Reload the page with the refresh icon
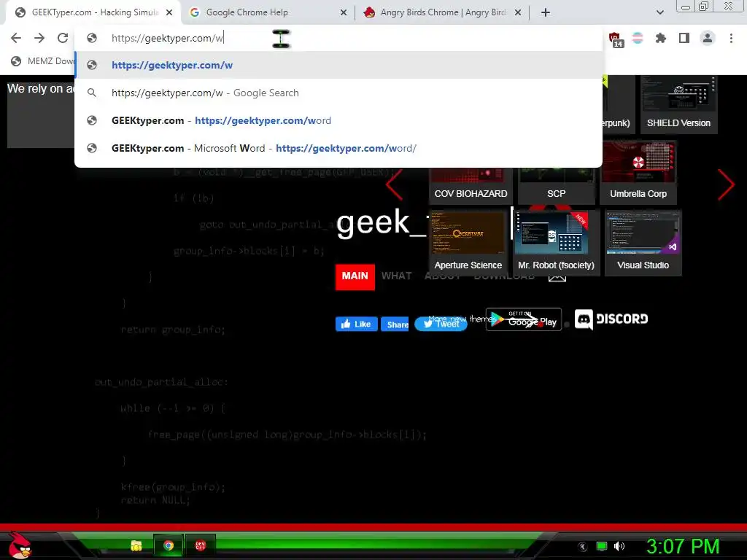Screen dimensions: 747x560 tap(63, 38)
